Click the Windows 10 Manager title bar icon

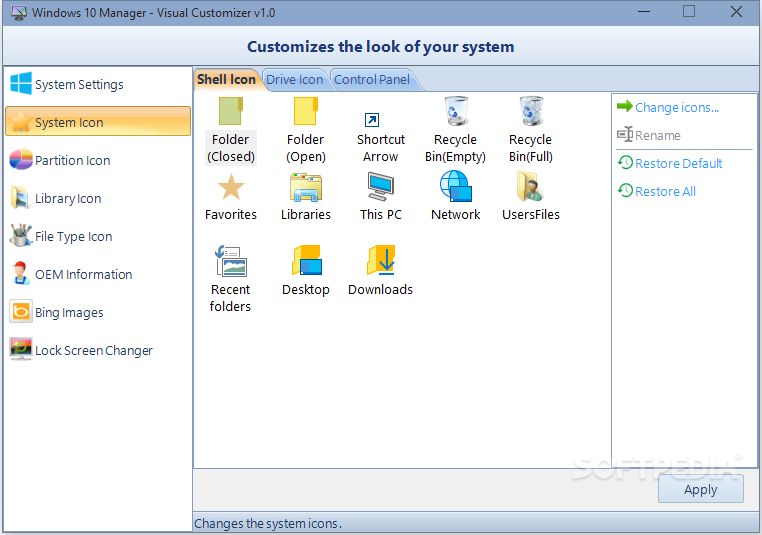[x=18, y=13]
